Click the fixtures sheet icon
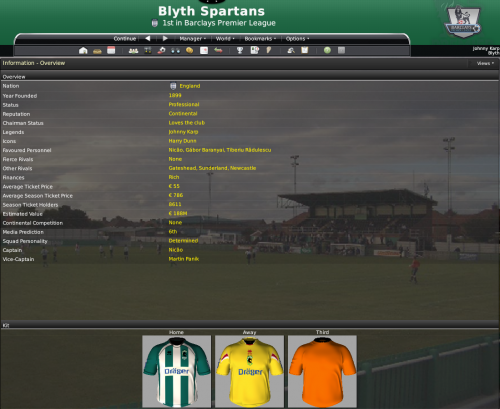 point(255,50)
